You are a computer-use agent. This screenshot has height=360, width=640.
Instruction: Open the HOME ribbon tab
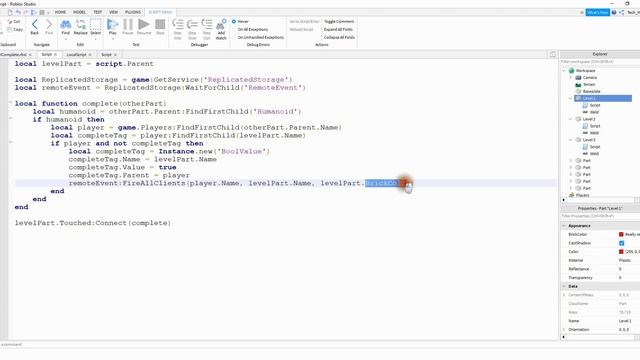tap(60, 12)
